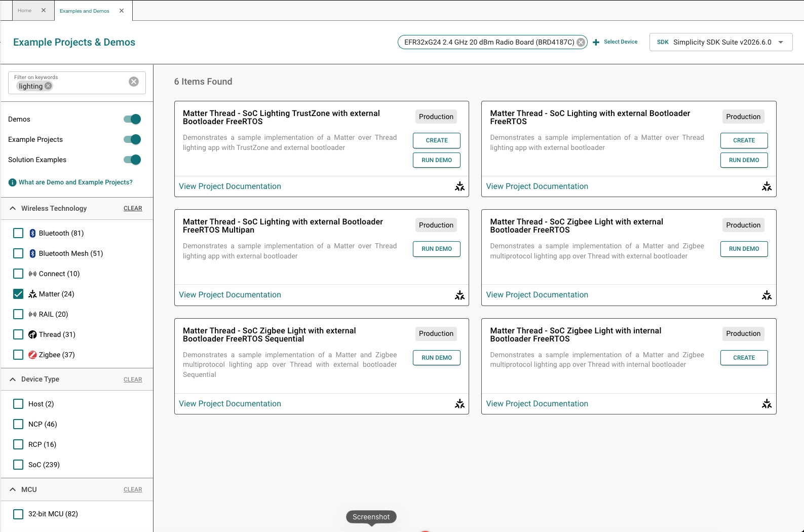View Project Documentation for Zigbee Light internal Bootloader
This screenshot has height=532, width=804.
pos(537,404)
